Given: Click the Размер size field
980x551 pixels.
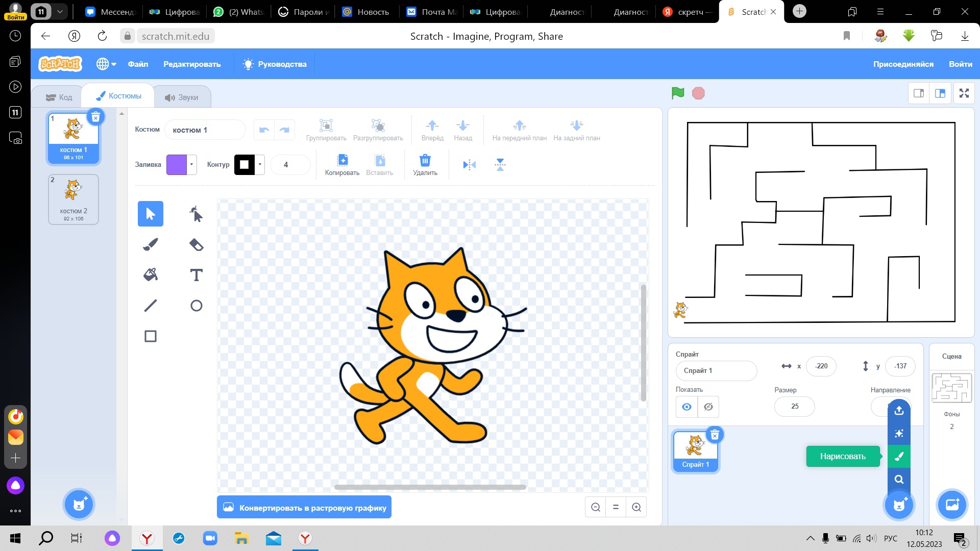Looking at the screenshot, I should point(795,407).
